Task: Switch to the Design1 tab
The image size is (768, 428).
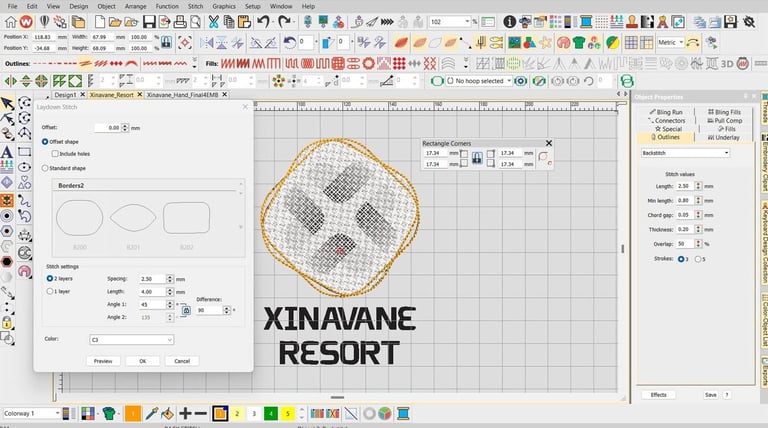Action: tap(65, 95)
